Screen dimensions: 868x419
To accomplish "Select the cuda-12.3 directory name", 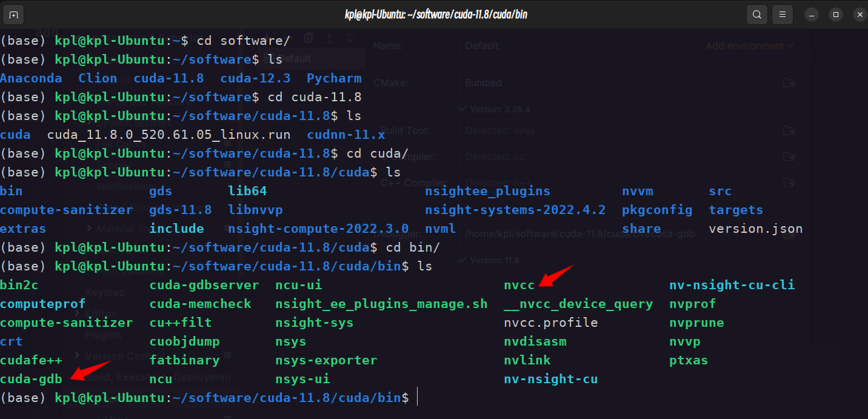I will (255, 78).
